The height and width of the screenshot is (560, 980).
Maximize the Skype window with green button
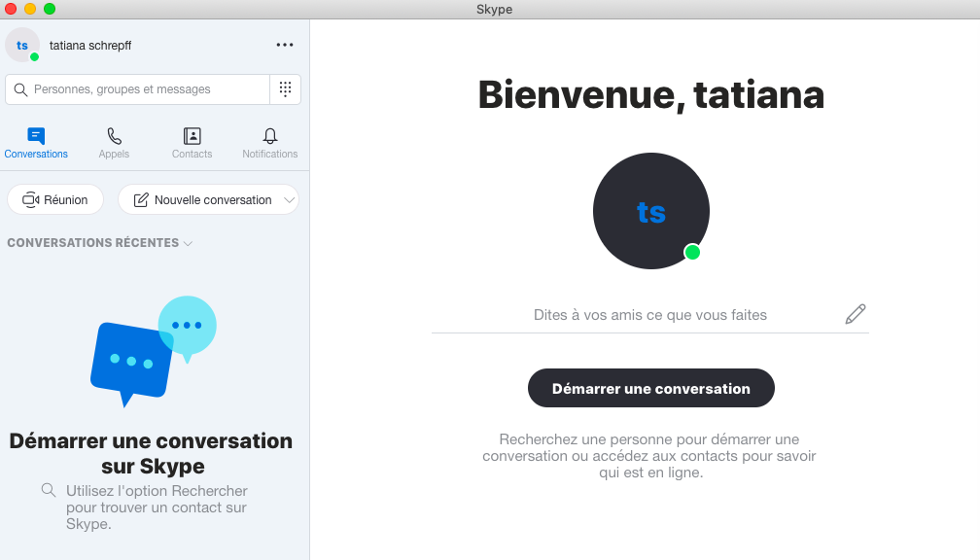(50, 9)
